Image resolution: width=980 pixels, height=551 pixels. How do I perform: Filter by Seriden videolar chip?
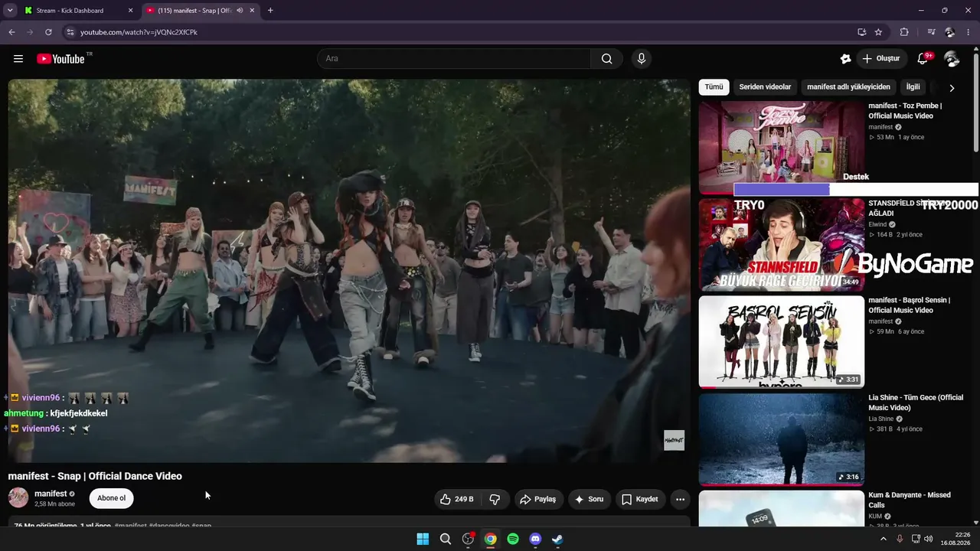pyautogui.click(x=765, y=87)
